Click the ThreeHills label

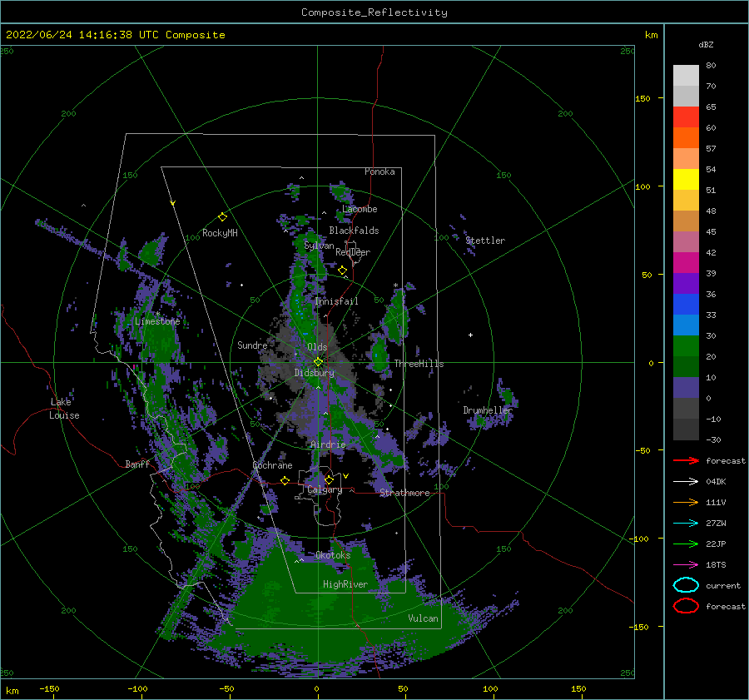pyautogui.click(x=419, y=364)
